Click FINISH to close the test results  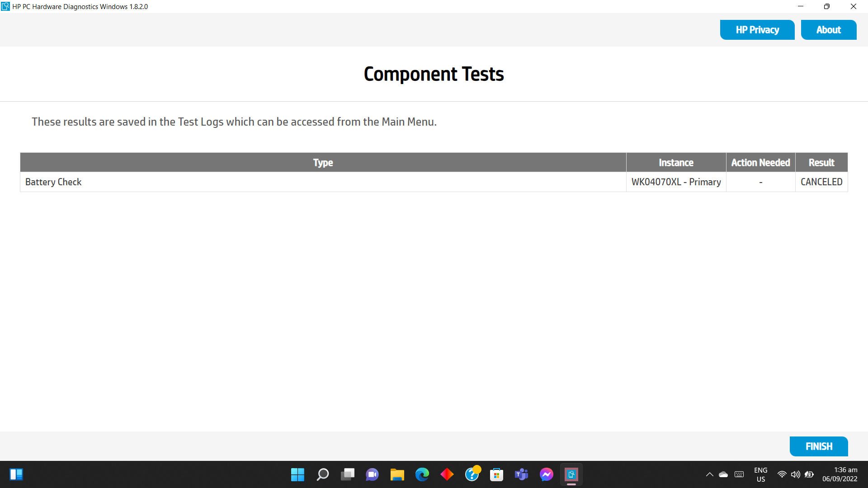tap(818, 446)
